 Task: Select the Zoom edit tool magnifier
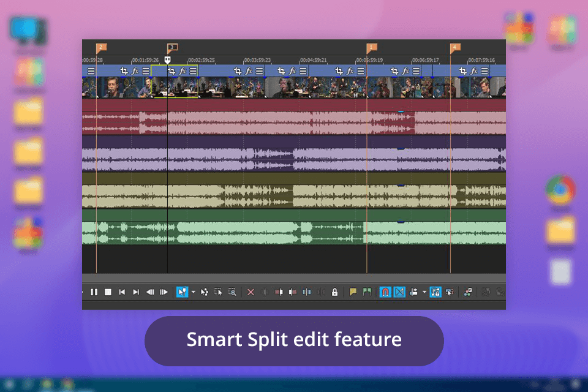coord(232,292)
